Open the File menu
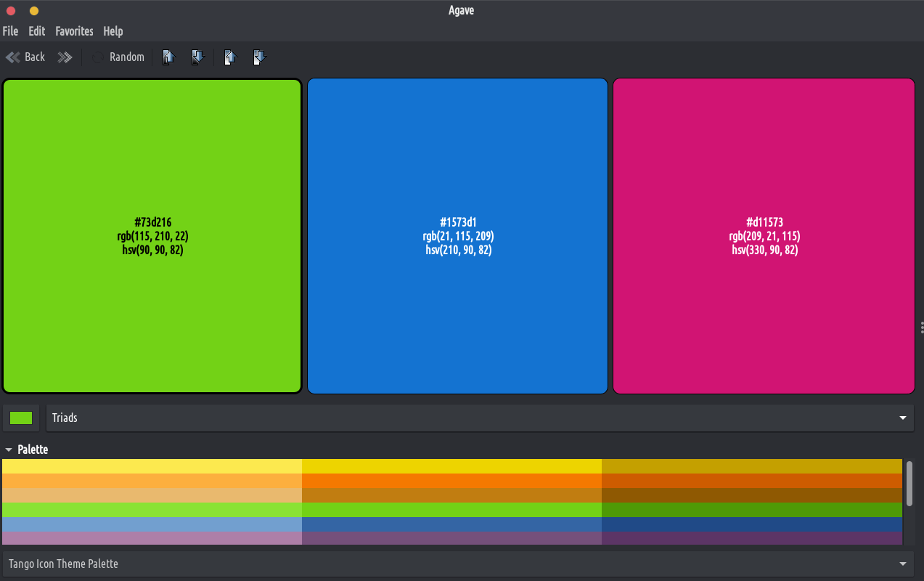The width and height of the screenshot is (924, 581). click(x=10, y=31)
